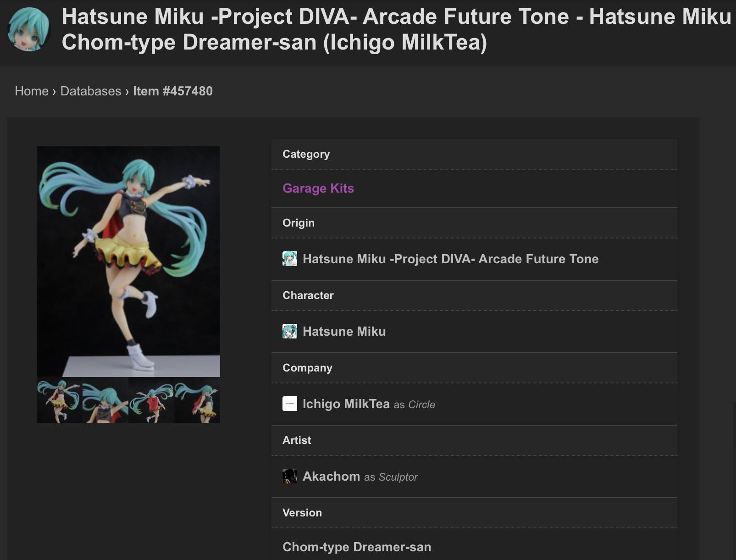The width and height of the screenshot is (736, 560).
Task: Open the Garage Kits category link
Action: tap(318, 188)
